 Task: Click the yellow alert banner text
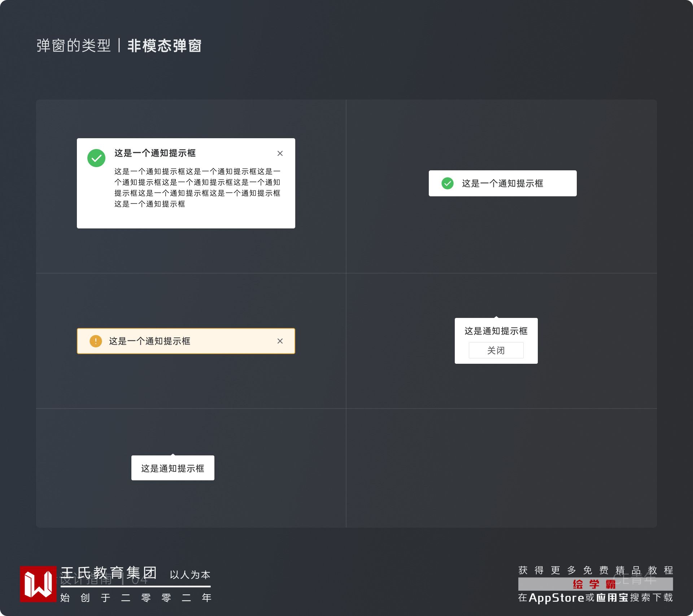tap(149, 341)
